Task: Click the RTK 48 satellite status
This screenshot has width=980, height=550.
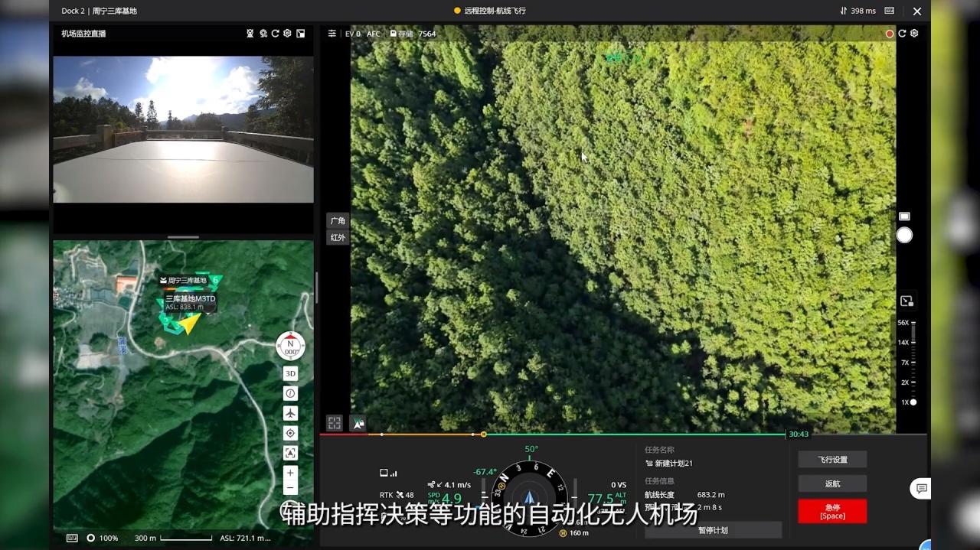Action: tap(397, 495)
